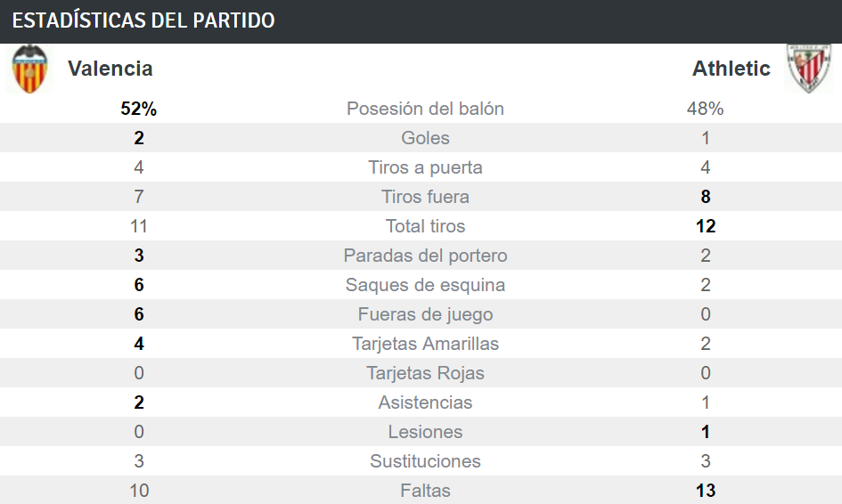Open the Valencia team name

110,69
